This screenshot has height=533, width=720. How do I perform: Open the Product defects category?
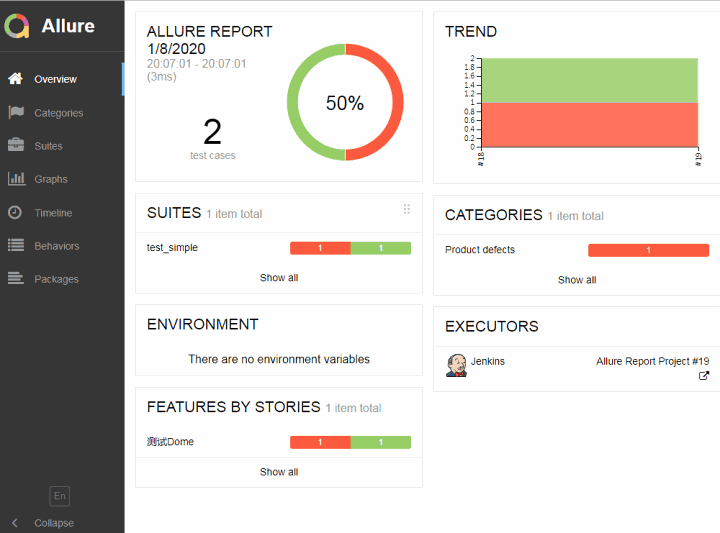pyautogui.click(x=577, y=250)
